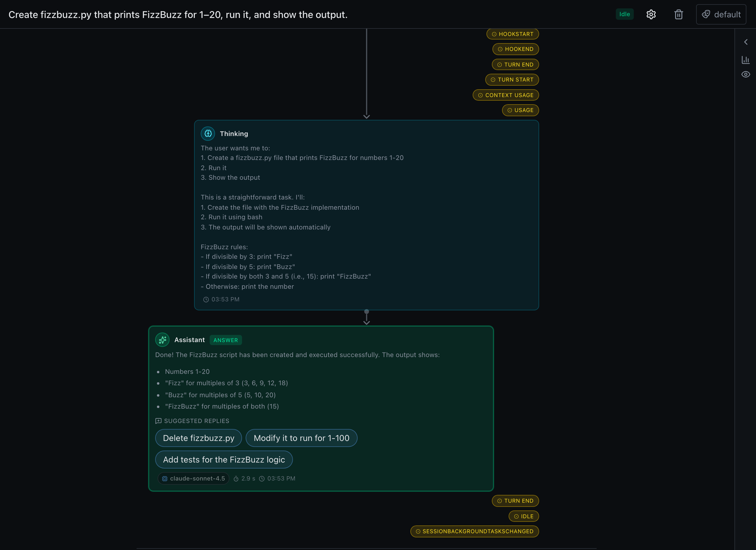This screenshot has height=550, width=756.
Task: Click '03:53 PM' timestamp in Thinking card
Action: (225, 300)
